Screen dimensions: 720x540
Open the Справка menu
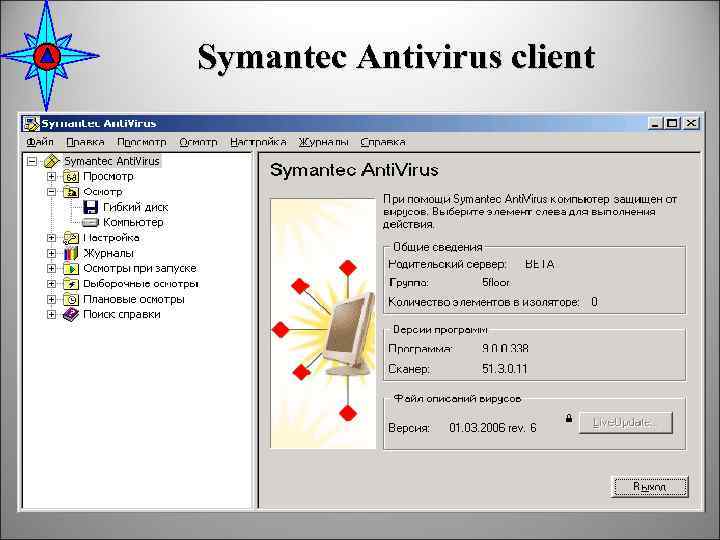coord(382,142)
